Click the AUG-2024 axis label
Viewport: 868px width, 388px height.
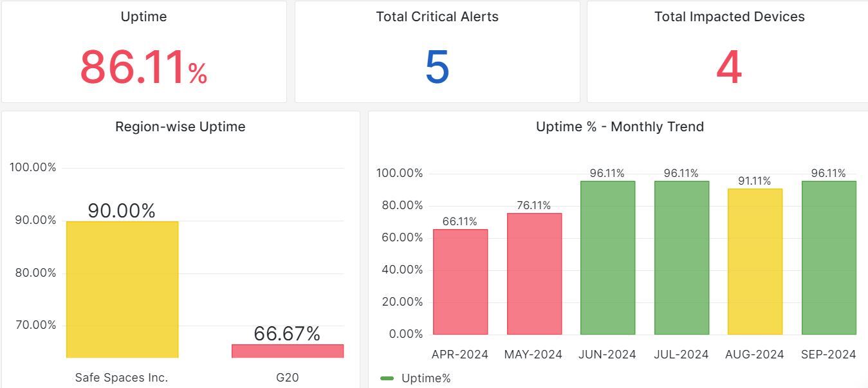[x=755, y=355]
